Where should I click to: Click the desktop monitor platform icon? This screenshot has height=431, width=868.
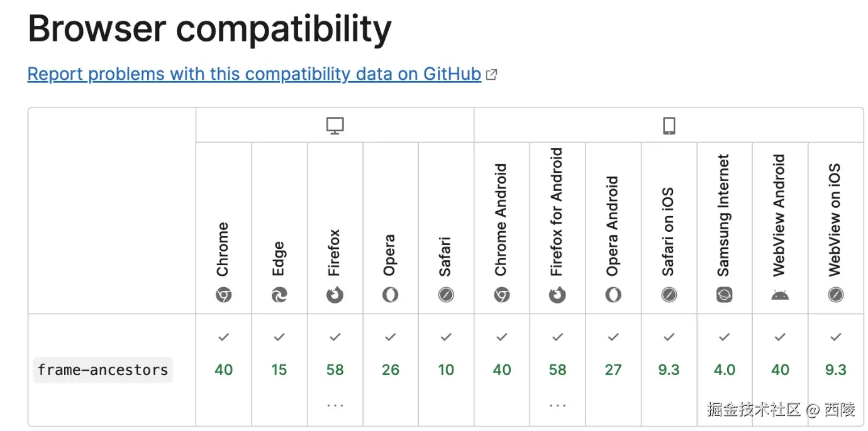[335, 126]
